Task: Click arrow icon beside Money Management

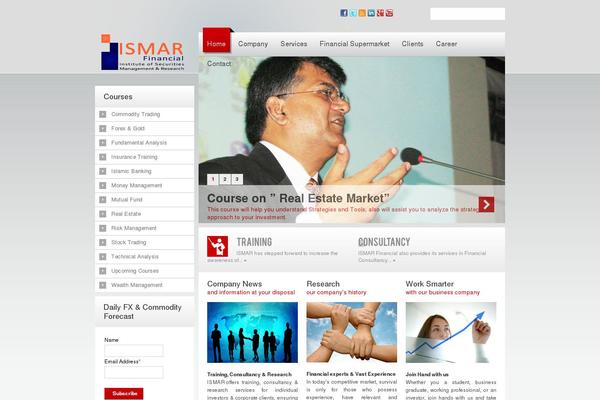Action: [103, 185]
